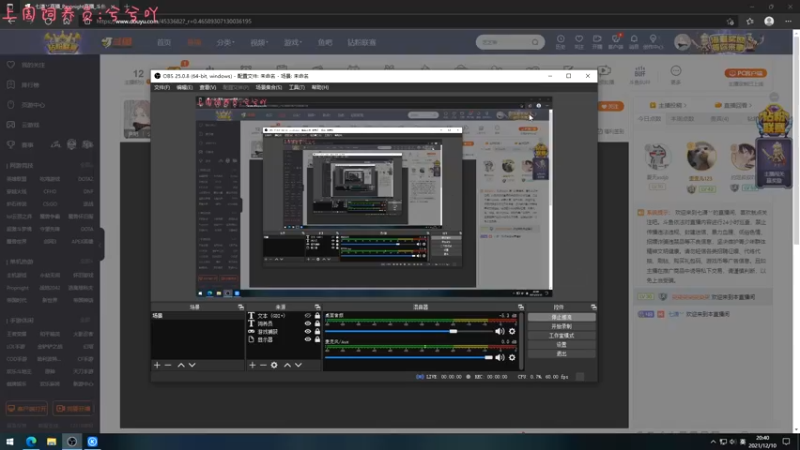
Task: Click user avatar in browser page header
Action: click(682, 42)
